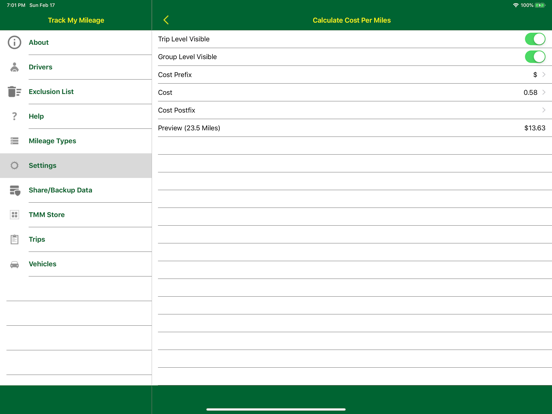
Task: Click the Trip Level Visible label
Action: click(183, 39)
